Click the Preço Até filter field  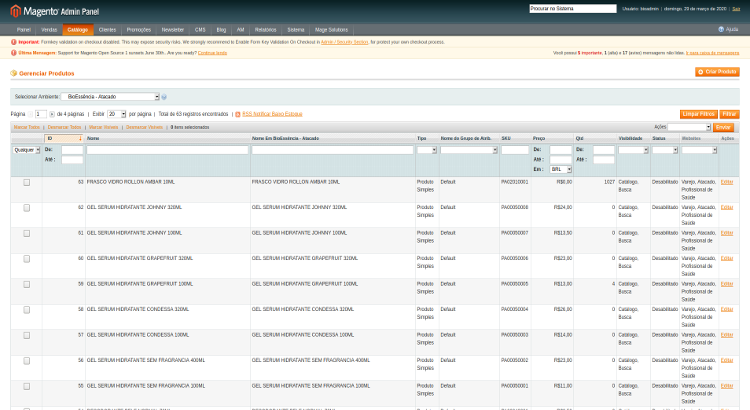pyautogui.click(x=561, y=160)
